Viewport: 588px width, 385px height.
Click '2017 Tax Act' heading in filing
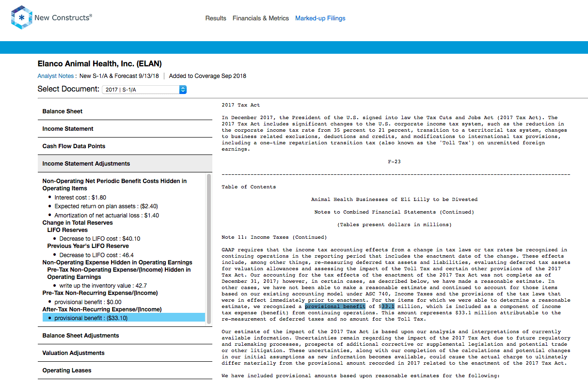click(x=241, y=105)
